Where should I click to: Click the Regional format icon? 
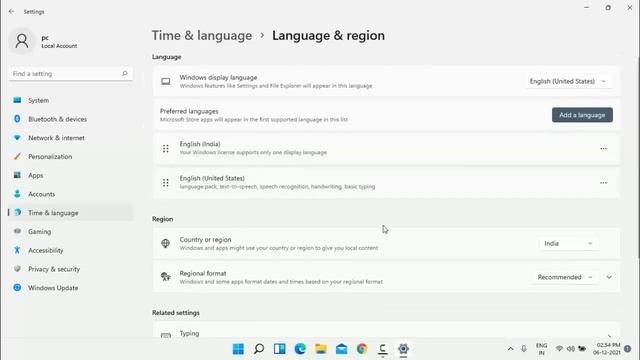pos(165,277)
